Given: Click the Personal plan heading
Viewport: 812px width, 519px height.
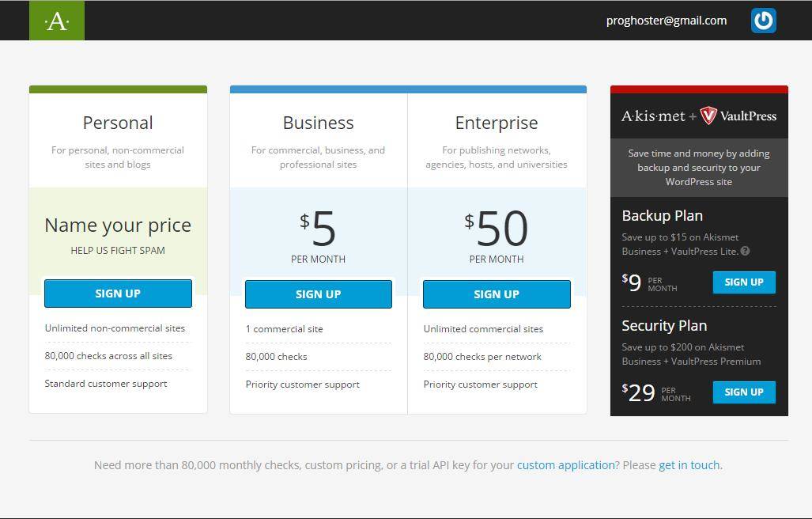Looking at the screenshot, I should [118, 123].
